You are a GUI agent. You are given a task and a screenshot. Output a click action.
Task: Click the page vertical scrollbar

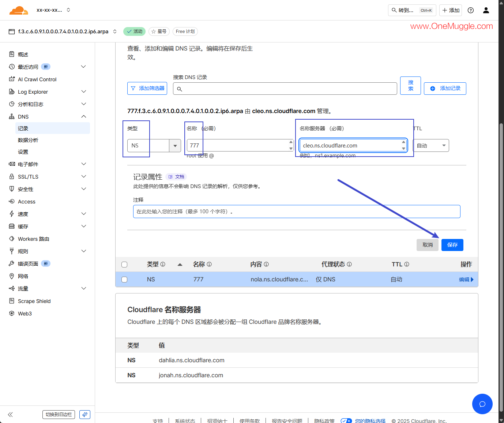pyautogui.click(x=501, y=267)
